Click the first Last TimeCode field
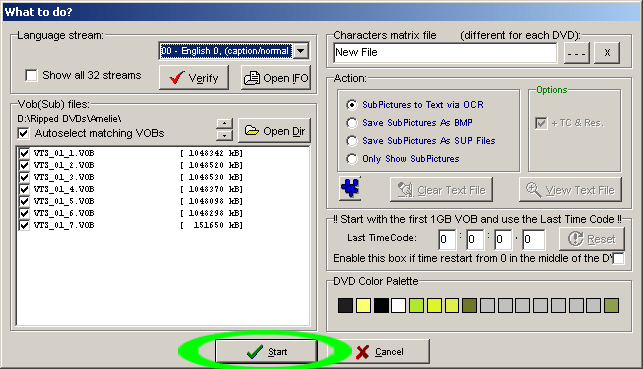 tap(447, 239)
